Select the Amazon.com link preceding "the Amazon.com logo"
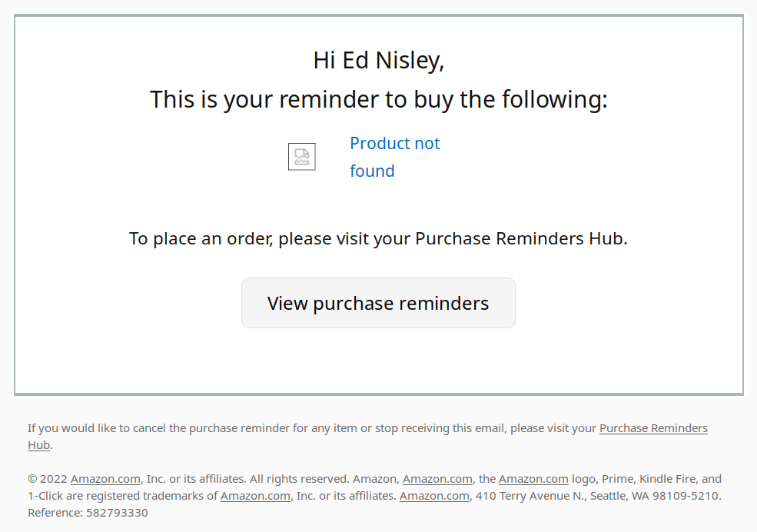 pos(437,479)
